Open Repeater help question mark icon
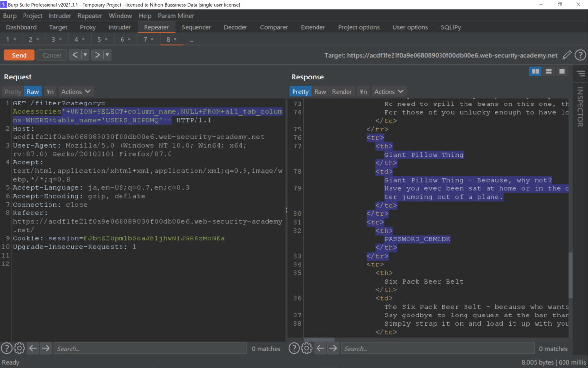The height and width of the screenshot is (368, 588). (x=580, y=55)
